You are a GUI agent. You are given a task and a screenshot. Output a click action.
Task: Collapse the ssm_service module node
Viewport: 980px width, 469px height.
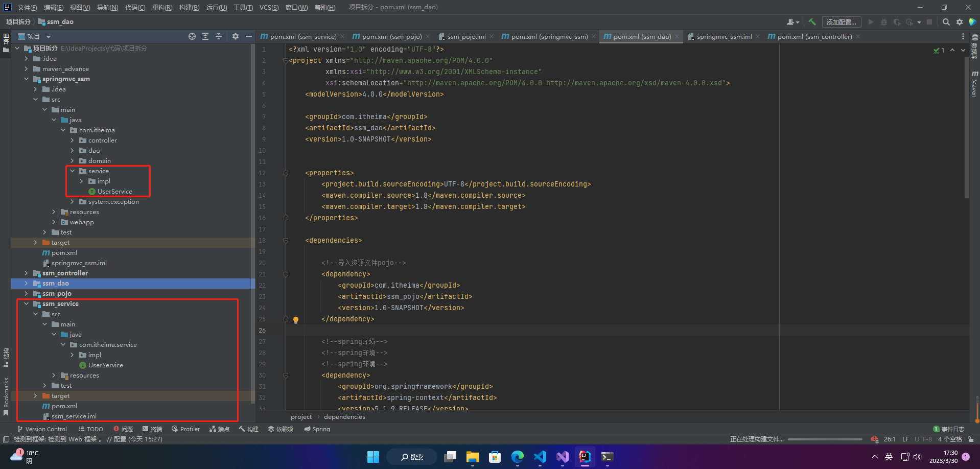[27, 304]
